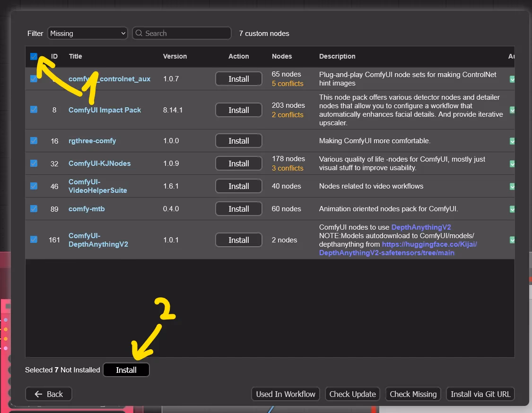Toggle the ComfyUI-DepthAnythingV2 row checkbox
Image resolution: width=532 pixels, height=413 pixels.
[34, 240]
